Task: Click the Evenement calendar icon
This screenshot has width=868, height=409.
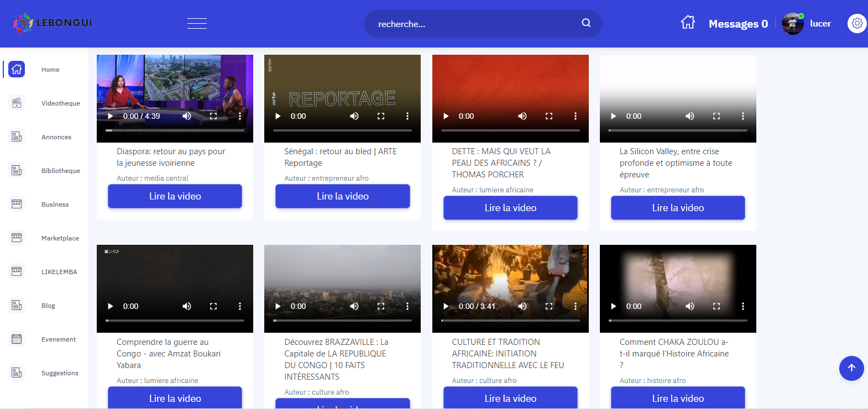Action: click(x=17, y=339)
